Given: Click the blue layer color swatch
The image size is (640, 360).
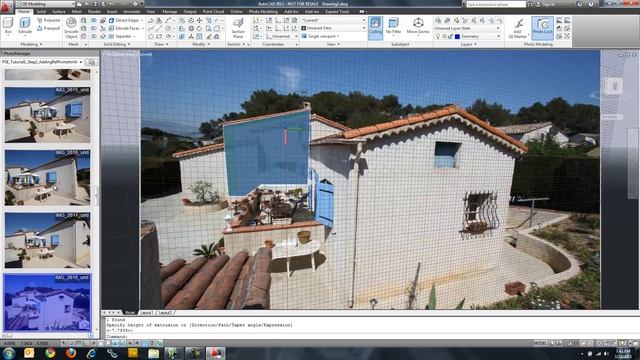Looking at the screenshot, I should pos(458,36).
